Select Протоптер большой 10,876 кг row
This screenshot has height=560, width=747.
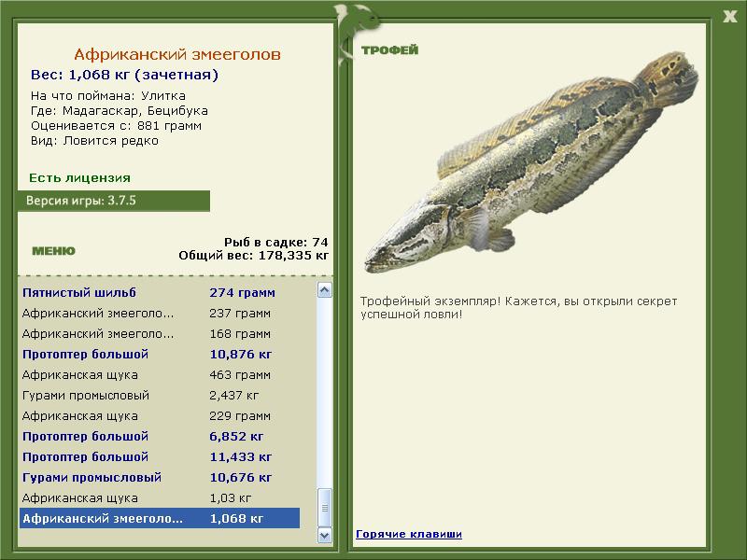[x=160, y=354]
